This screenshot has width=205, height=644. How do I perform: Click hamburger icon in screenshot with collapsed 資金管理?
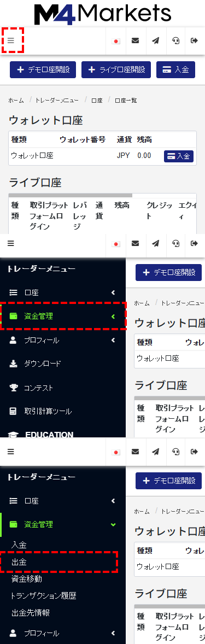coord(11,243)
